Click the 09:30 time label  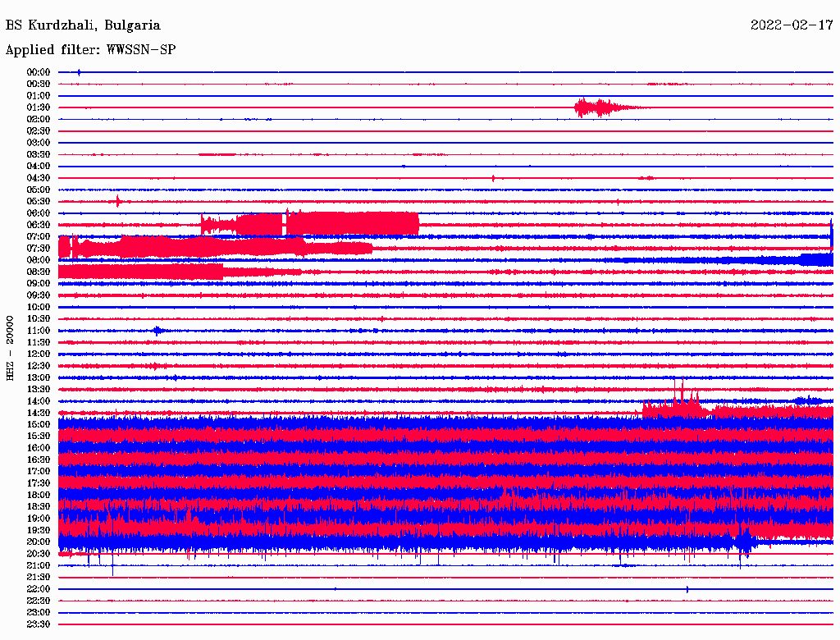[x=39, y=295]
